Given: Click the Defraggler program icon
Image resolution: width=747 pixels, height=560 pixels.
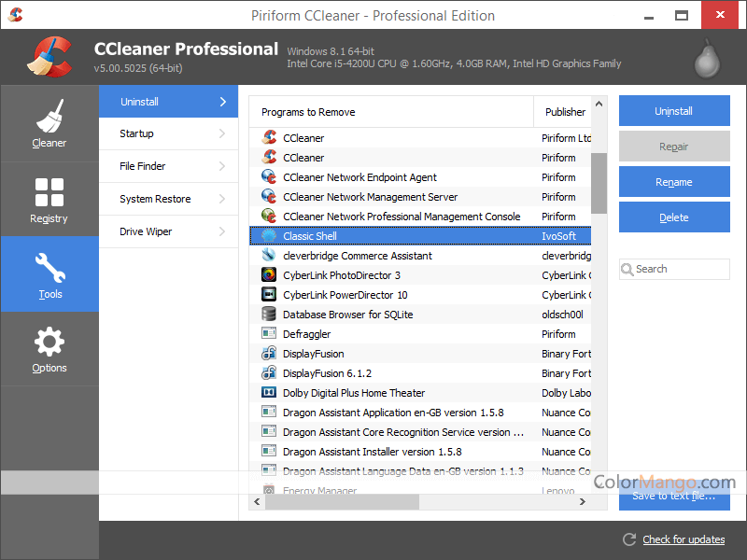Looking at the screenshot, I should (269, 333).
